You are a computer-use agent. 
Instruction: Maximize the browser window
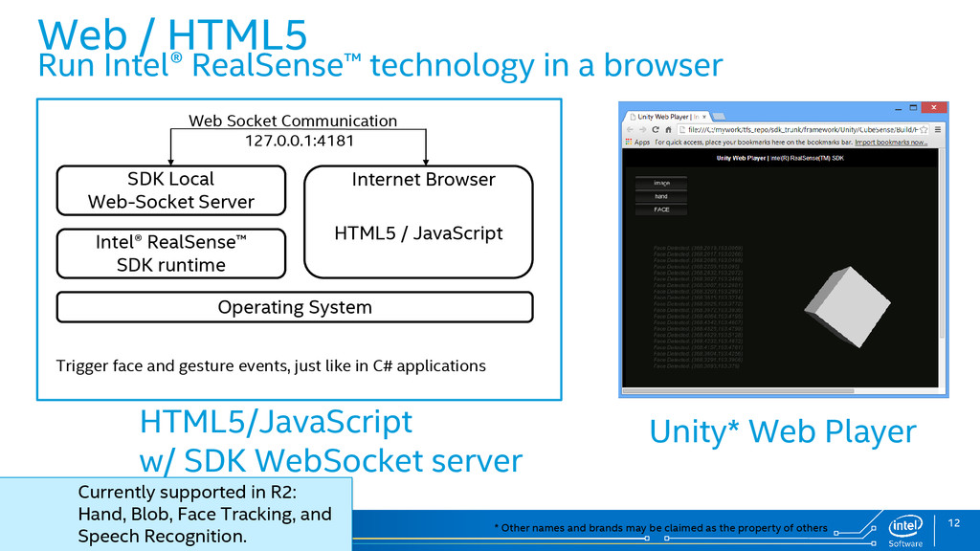[913, 108]
